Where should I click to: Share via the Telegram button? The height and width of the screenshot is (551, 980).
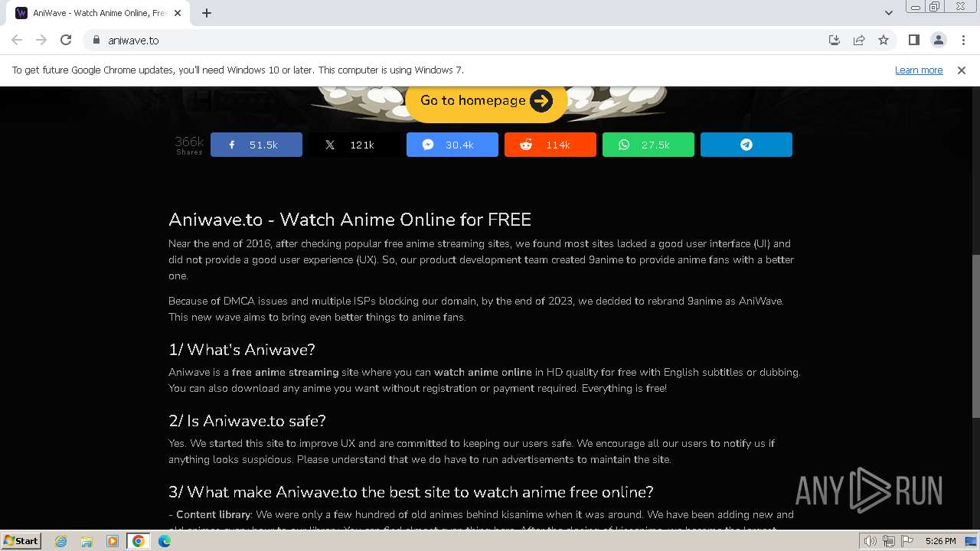coord(746,145)
